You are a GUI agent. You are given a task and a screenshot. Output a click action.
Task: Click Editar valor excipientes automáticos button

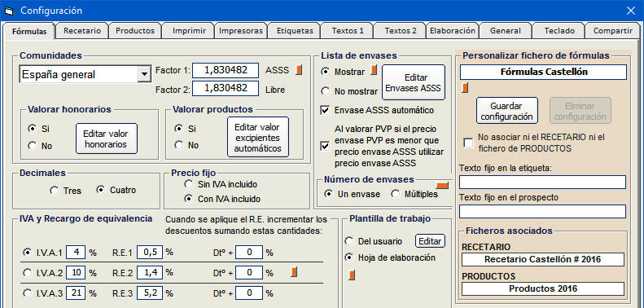click(x=257, y=137)
